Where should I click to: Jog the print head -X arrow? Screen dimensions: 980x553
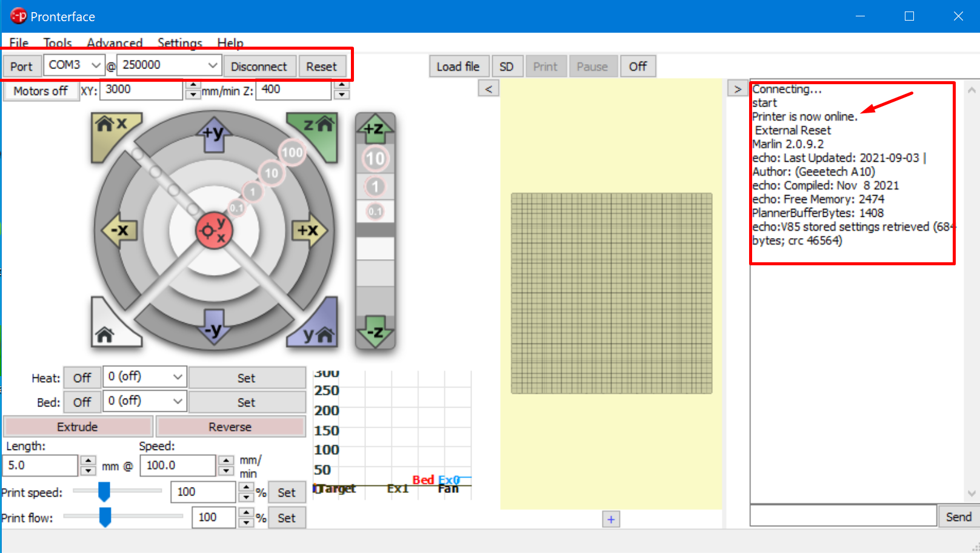click(119, 230)
